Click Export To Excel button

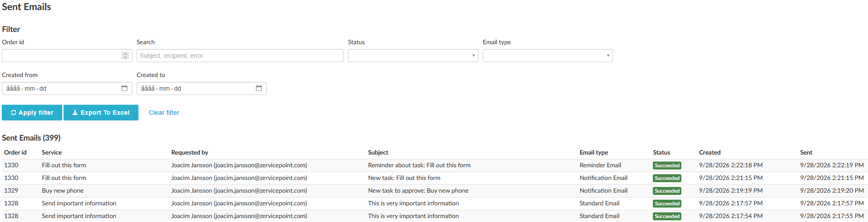pos(101,113)
